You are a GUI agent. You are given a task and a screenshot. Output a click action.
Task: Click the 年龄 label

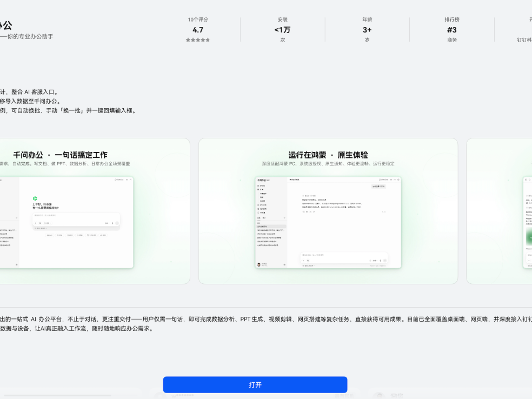click(367, 19)
